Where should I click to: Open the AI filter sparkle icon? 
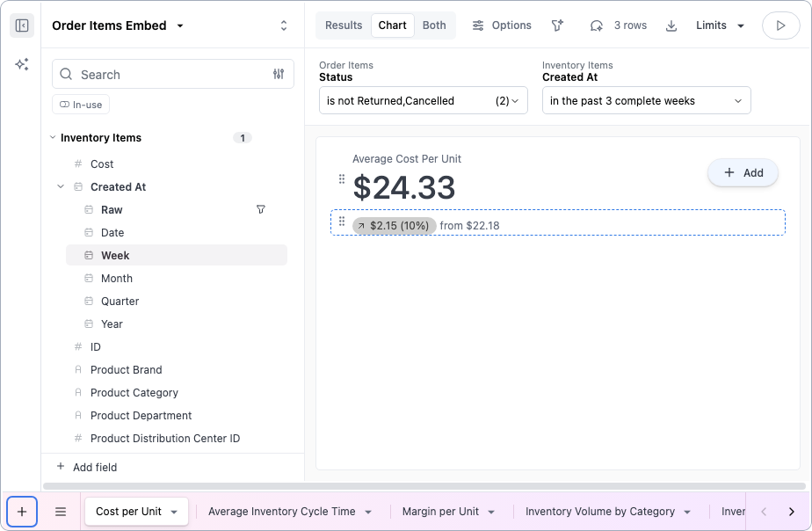pos(557,25)
